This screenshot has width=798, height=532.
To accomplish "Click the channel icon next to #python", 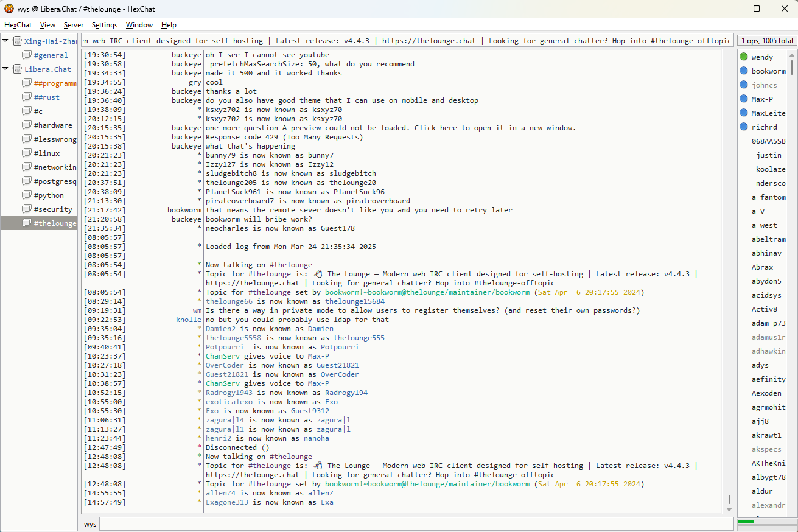I will point(27,195).
